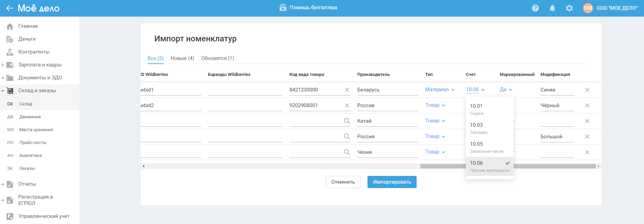The image size is (644, 224).
Task: Open notifications bell icon
Action: 552,8
